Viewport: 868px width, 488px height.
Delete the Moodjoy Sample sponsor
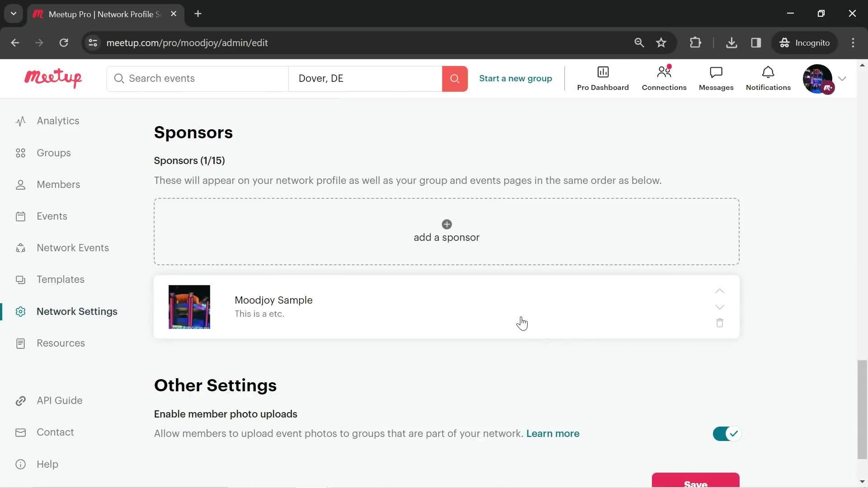tap(720, 322)
